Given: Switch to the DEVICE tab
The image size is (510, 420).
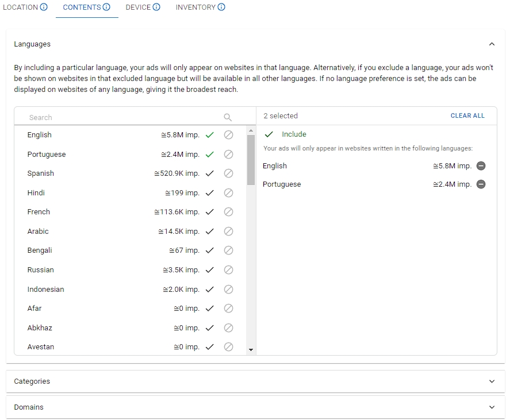Looking at the screenshot, I should (x=138, y=7).
